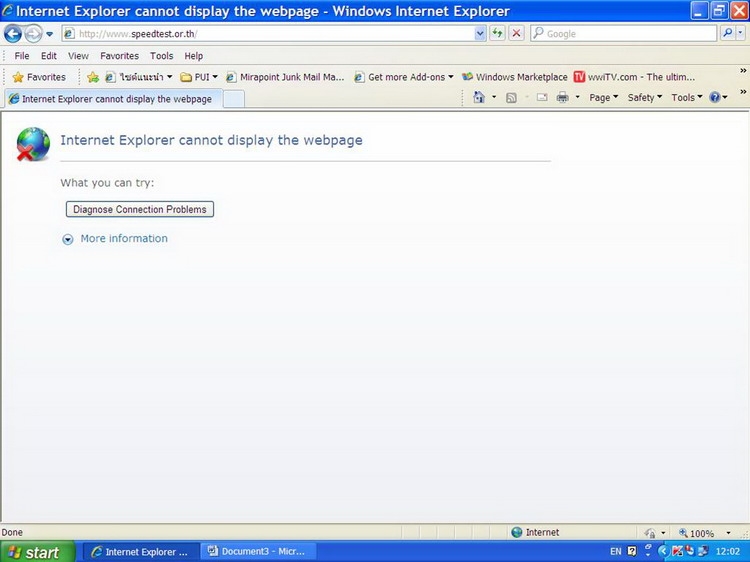
Task: Open the Thai suggested sites favorites item
Action: point(138,77)
